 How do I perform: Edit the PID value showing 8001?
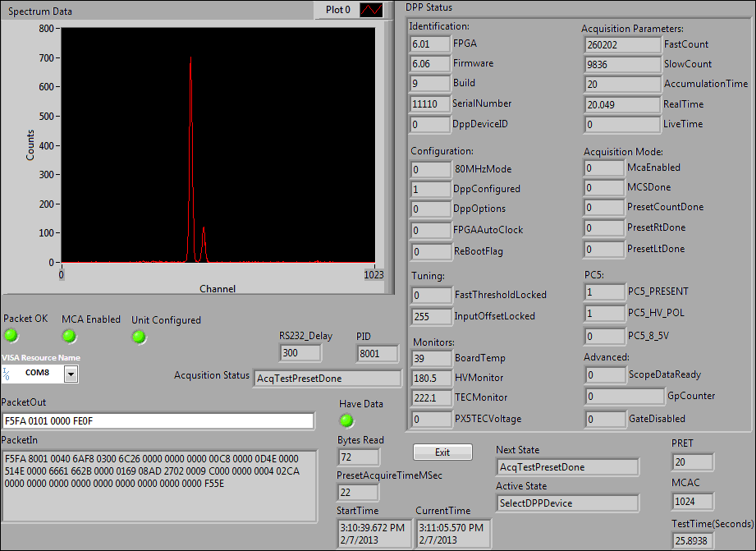pos(377,353)
